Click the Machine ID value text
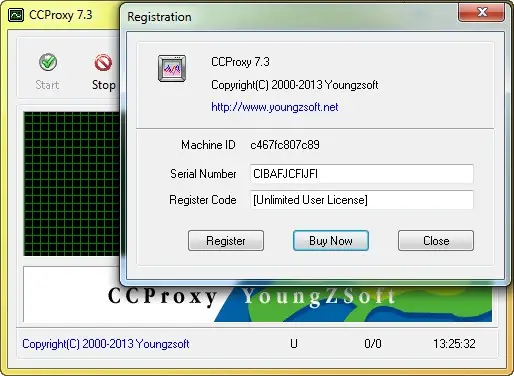Viewport: 514px width, 376px height. tap(285, 145)
